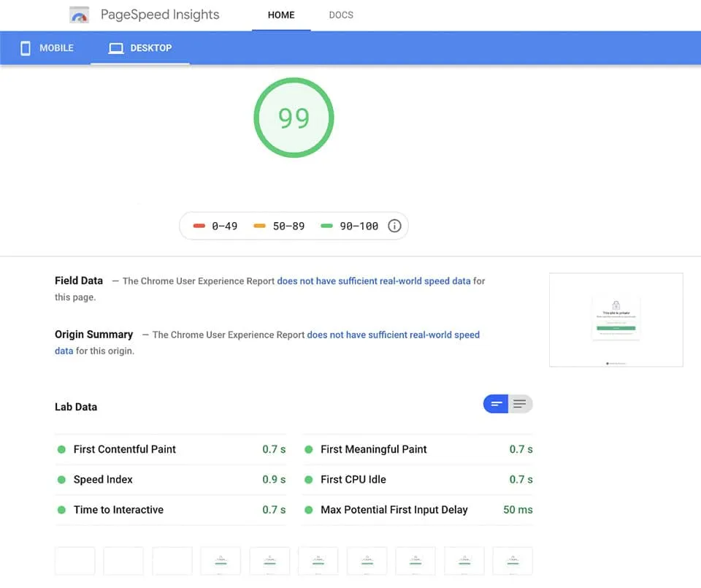
Task: Toggle Lab Data to expanded list view
Action: 520,404
